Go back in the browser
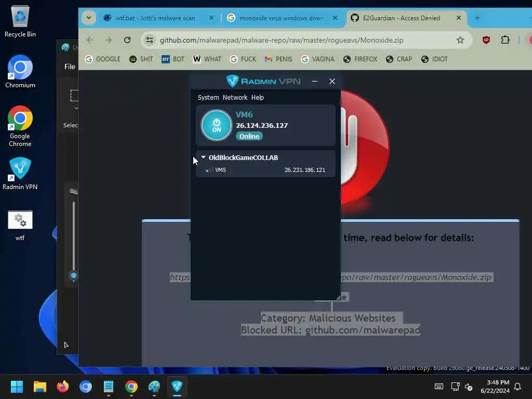The height and width of the screenshot is (399, 532). [90, 40]
